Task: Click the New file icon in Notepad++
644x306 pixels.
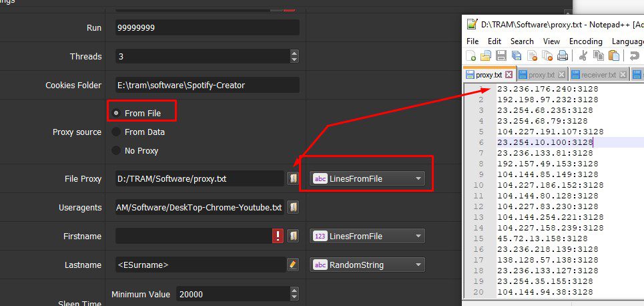Action: click(x=470, y=55)
